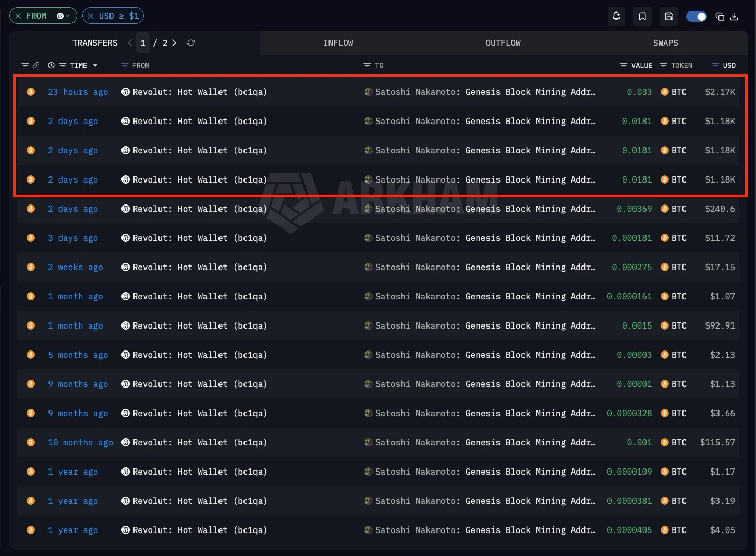This screenshot has height=556, width=756.
Task: Click the Revolut logo on the 10 months ago row
Action: pos(126,442)
